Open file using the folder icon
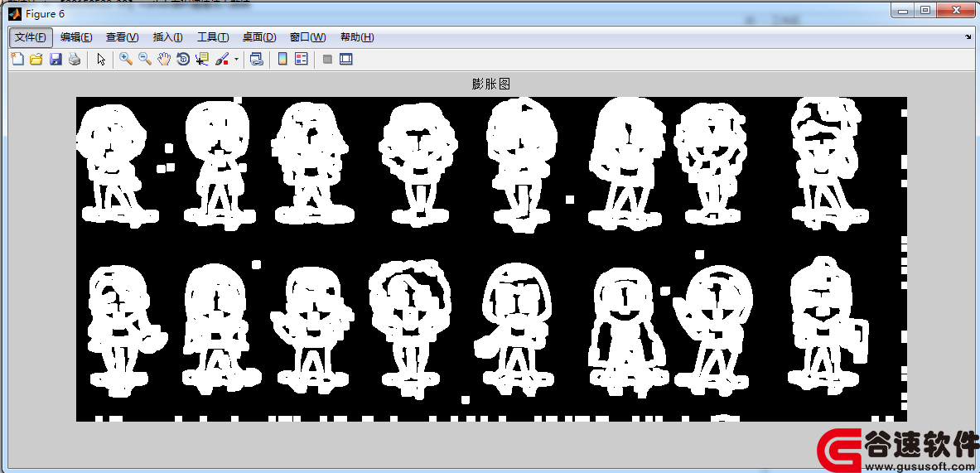This screenshot has height=473, width=980. coord(36,60)
